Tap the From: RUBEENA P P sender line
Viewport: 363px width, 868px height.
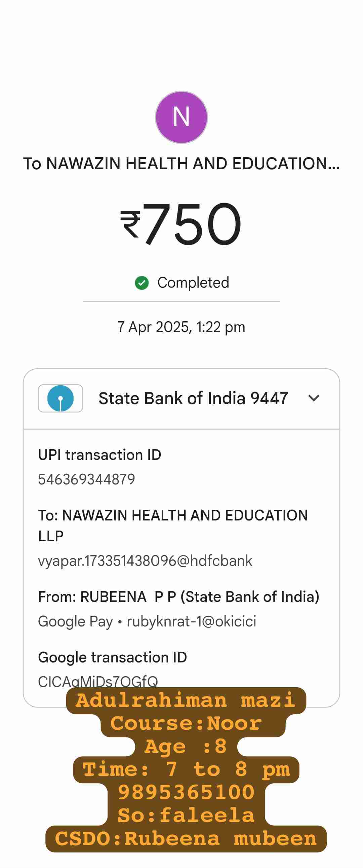(178, 597)
